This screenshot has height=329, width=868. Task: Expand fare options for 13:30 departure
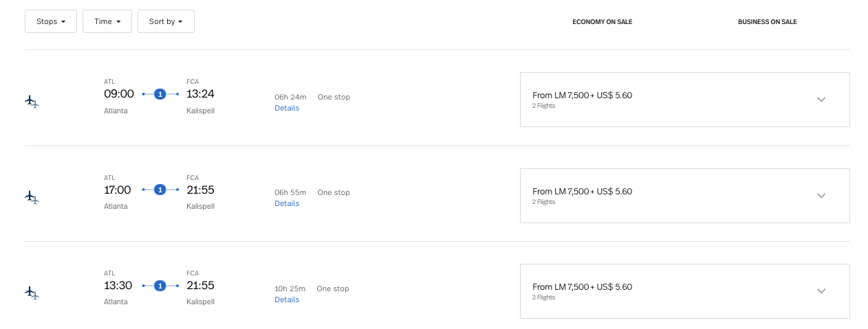(821, 291)
